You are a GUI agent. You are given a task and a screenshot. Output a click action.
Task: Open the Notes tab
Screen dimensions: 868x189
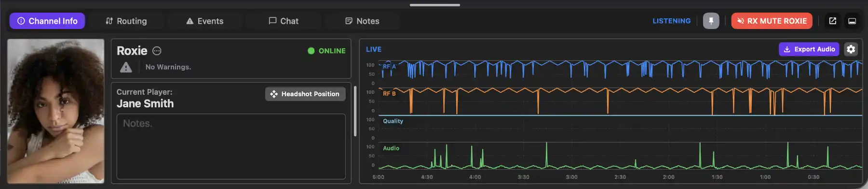point(362,21)
